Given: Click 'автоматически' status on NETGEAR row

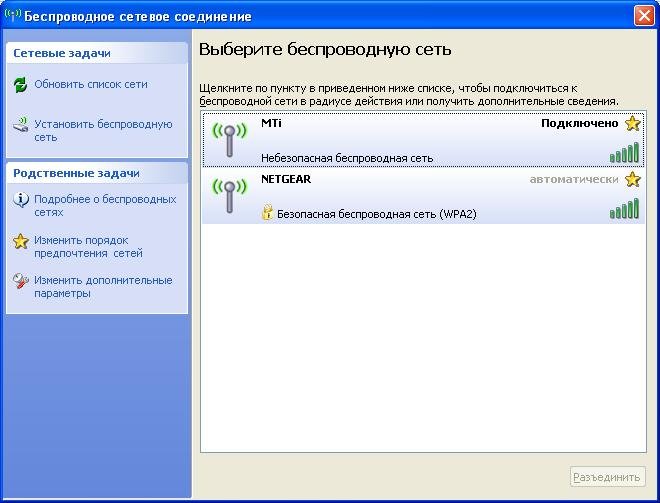Looking at the screenshot, I should tap(574, 179).
